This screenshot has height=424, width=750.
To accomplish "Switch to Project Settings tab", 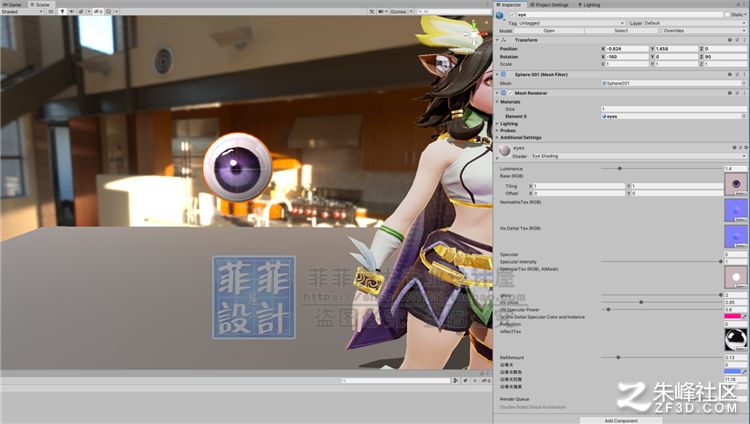I will (x=550, y=4).
